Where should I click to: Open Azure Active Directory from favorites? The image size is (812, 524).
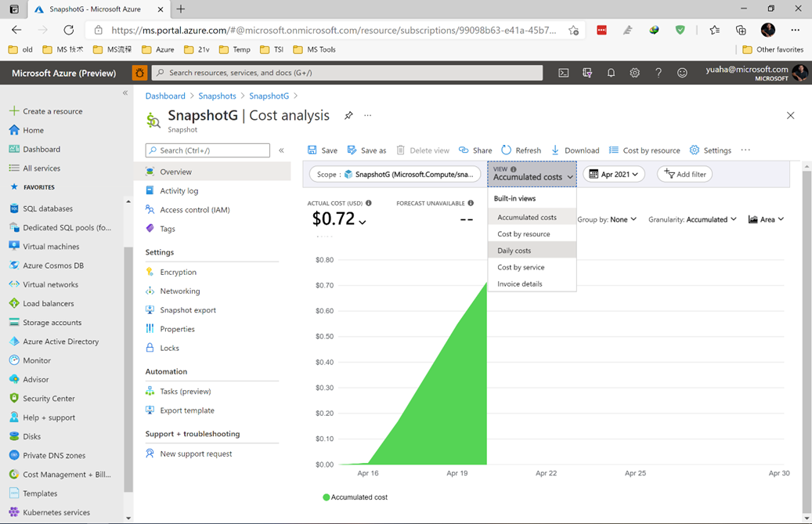[60, 342]
